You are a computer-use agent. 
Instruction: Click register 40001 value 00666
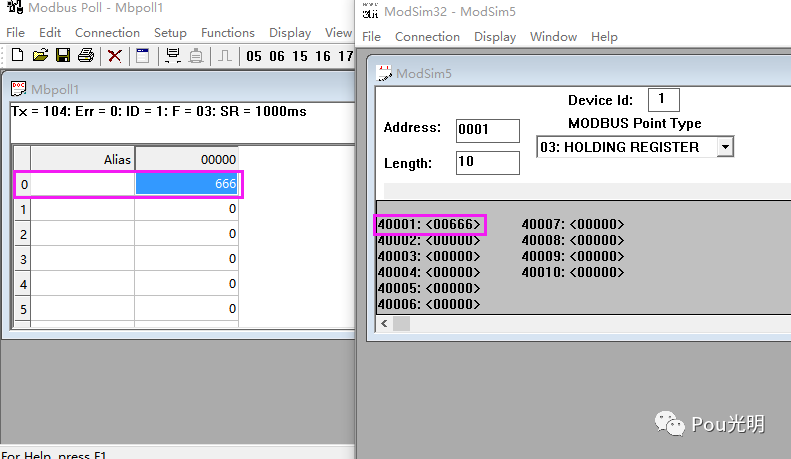coord(429,224)
